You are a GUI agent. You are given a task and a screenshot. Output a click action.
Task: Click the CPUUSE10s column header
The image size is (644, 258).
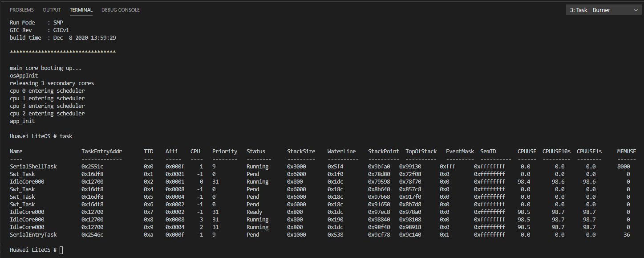pyautogui.click(x=556, y=152)
